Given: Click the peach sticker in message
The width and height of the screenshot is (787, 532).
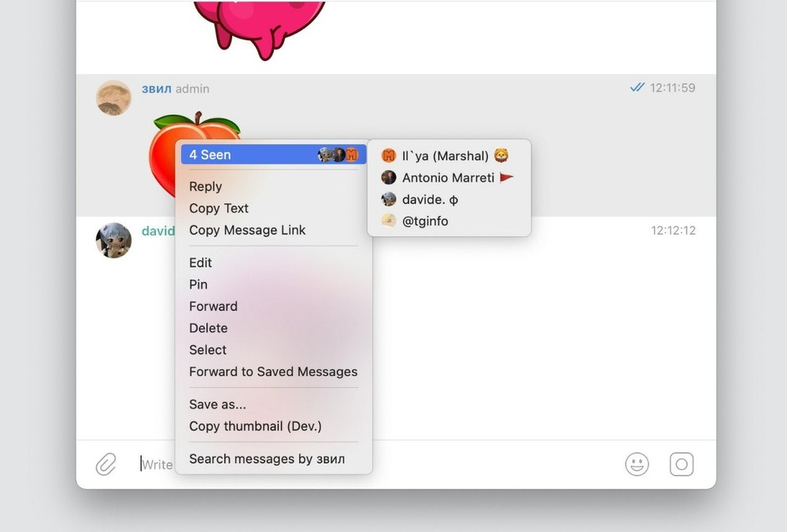Looking at the screenshot, I should tap(163, 153).
